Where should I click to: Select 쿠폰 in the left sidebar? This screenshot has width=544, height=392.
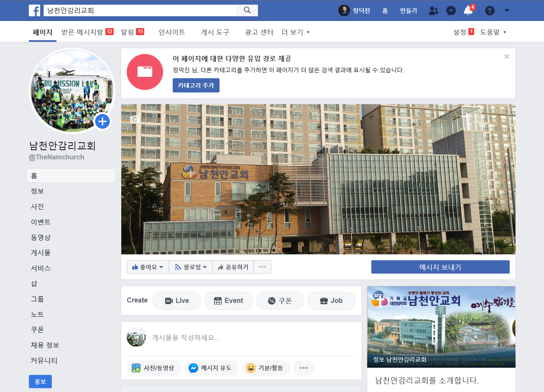(x=37, y=330)
